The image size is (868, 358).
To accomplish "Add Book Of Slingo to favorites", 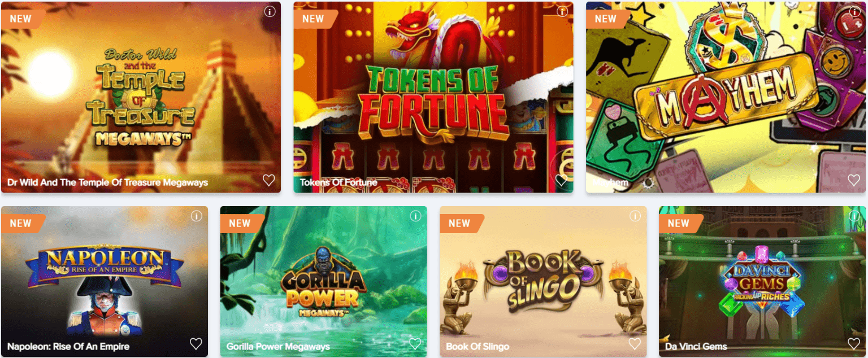I will 635,343.
